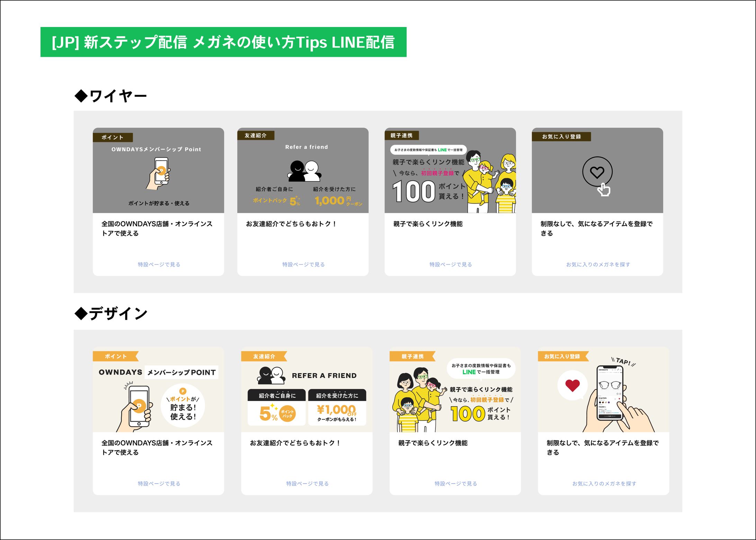Open 特設ページで見る in wireframe 友達紹介 card

303,264
